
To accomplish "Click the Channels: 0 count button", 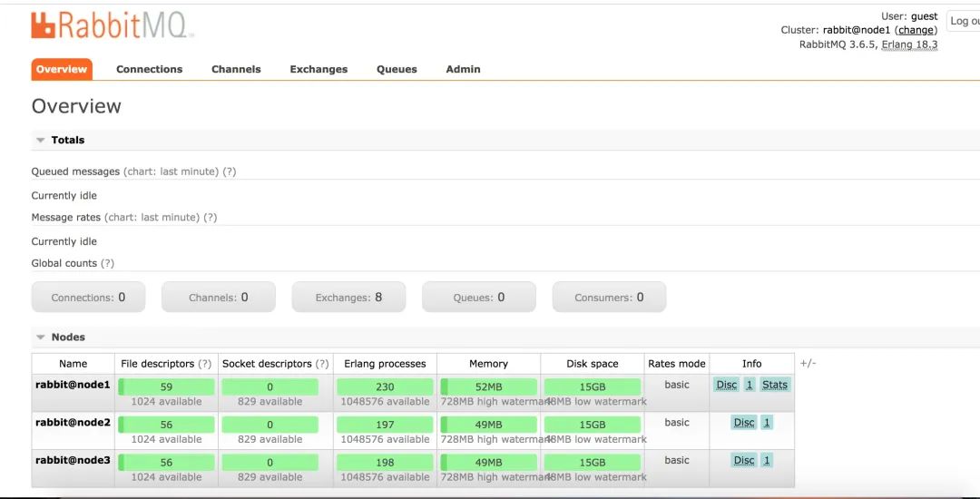I will pos(218,298).
